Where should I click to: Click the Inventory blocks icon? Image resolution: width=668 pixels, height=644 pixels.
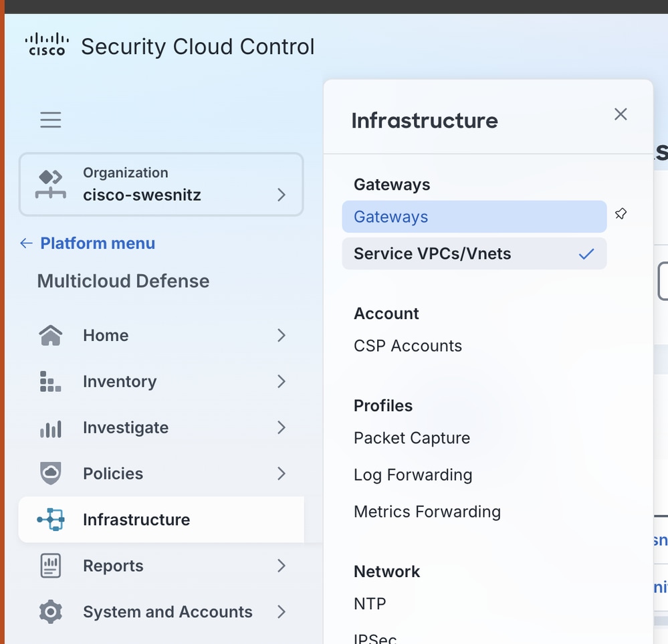tap(51, 381)
